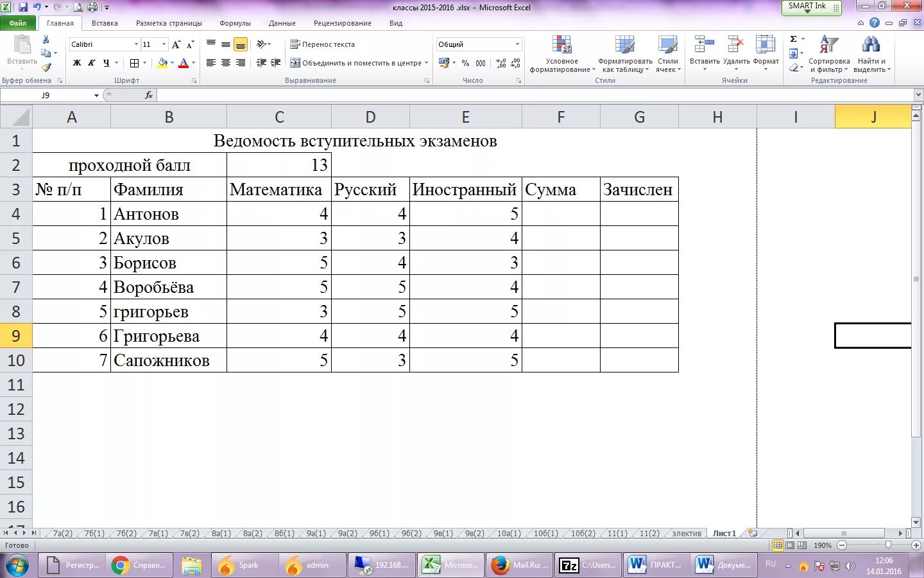Select the 9а(1) sheet tab
Screen dimensions: 924x578
[x=316, y=534]
